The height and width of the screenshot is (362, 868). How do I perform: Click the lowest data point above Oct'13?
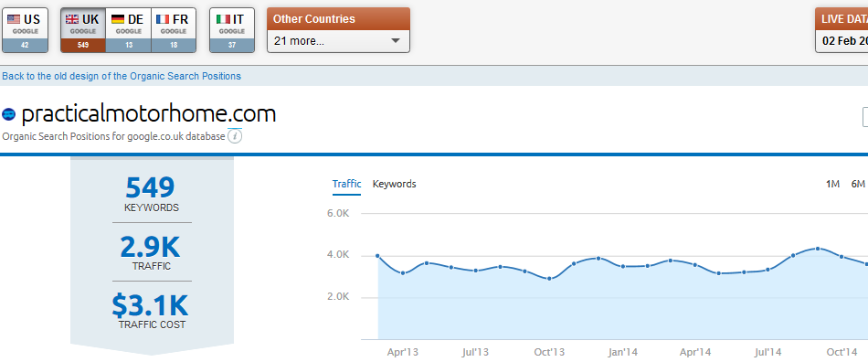(x=549, y=279)
